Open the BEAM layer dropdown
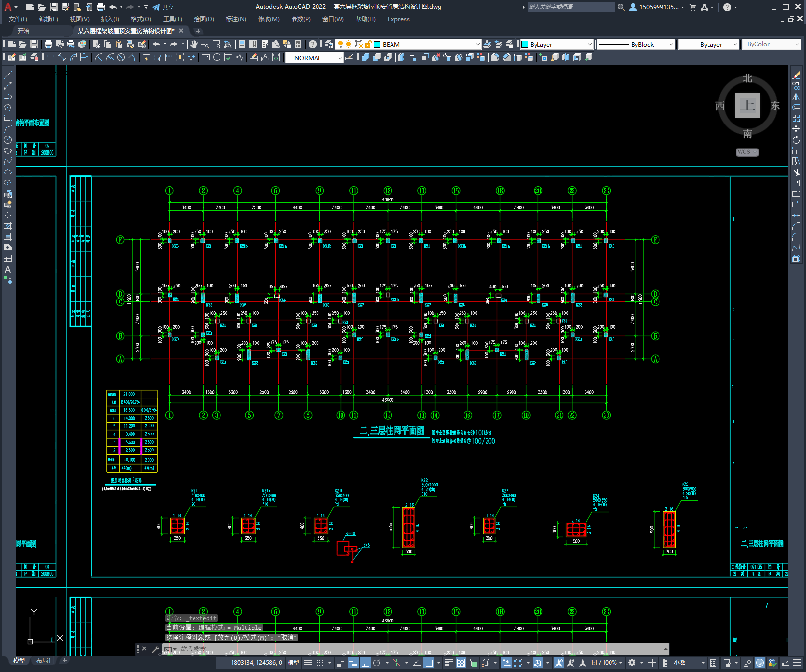806x672 pixels. (x=478, y=44)
